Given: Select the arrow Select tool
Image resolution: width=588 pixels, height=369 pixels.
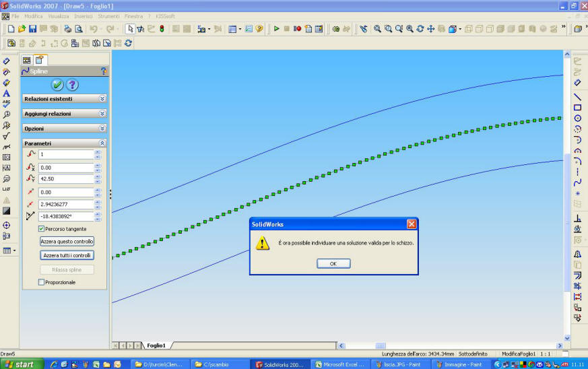Looking at the screenshot, I should pyautogui.click(x=130, y=29).
